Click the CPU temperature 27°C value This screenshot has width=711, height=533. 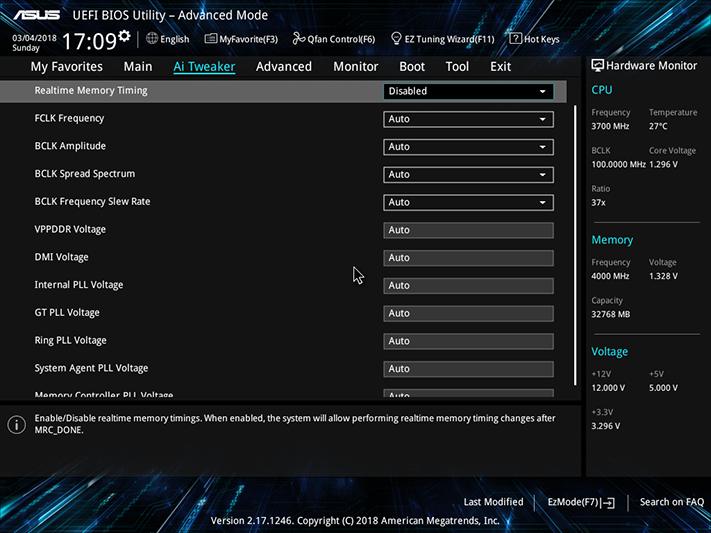[658, 126]
